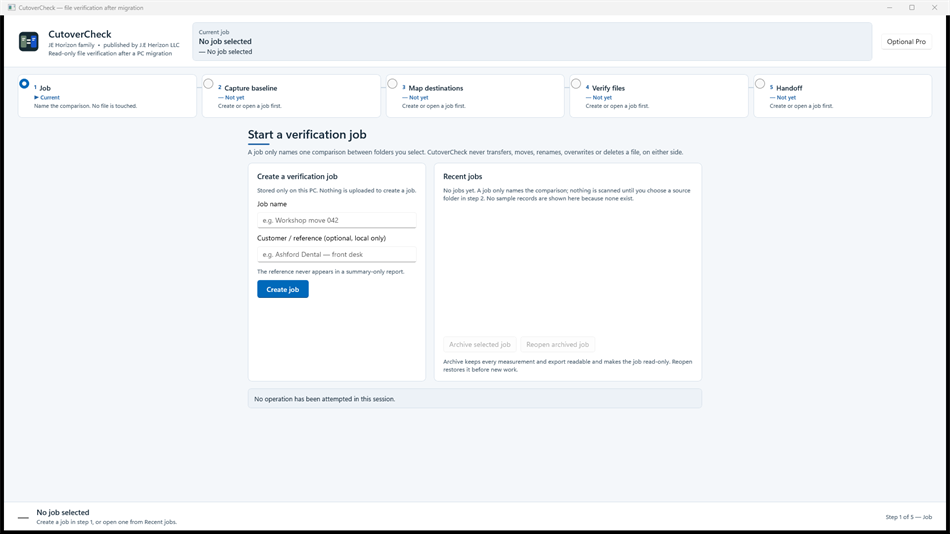Click the 'Step 1 of 5 — Job' footer text

(x=909, y=517)
